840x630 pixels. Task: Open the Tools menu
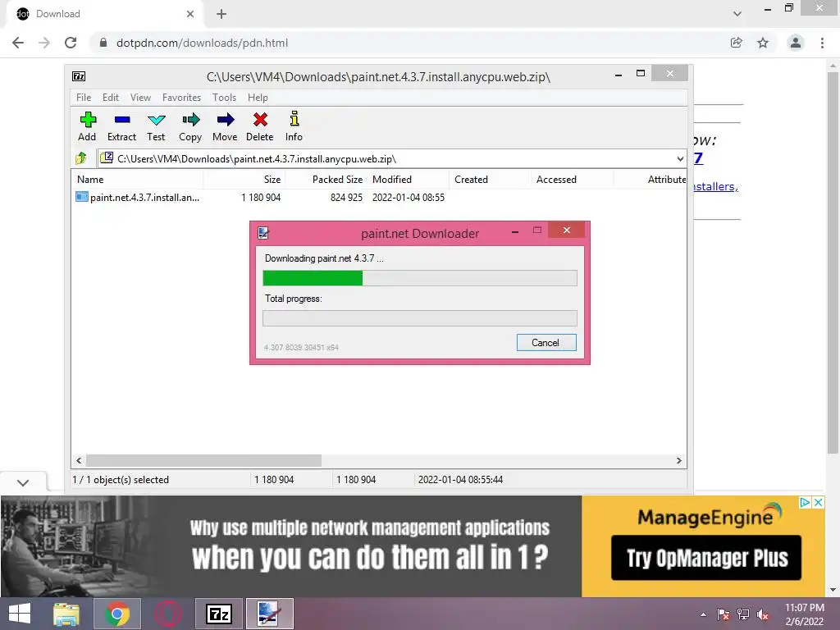pos(224,98)
